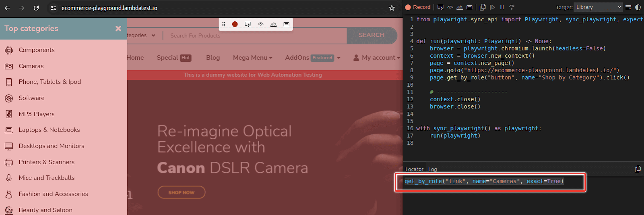
Task: Click the Clear icon next to Target dropdown
Action: point(628,7)
